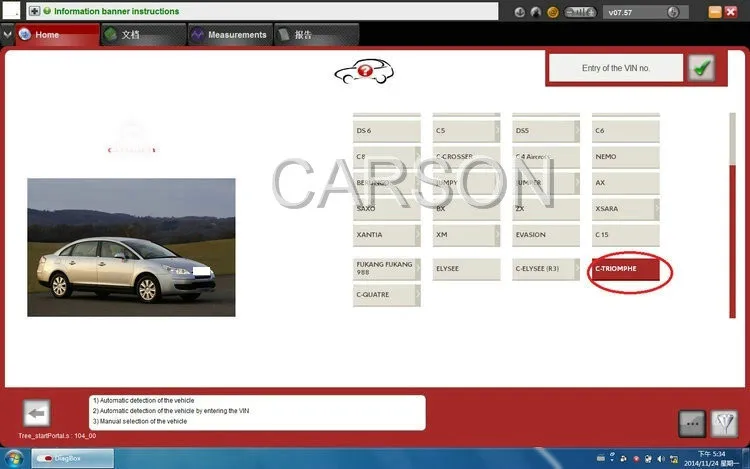This screenshot has height=469, width=750.
Task: Open the 报告 tab
Action: point(316,34)
